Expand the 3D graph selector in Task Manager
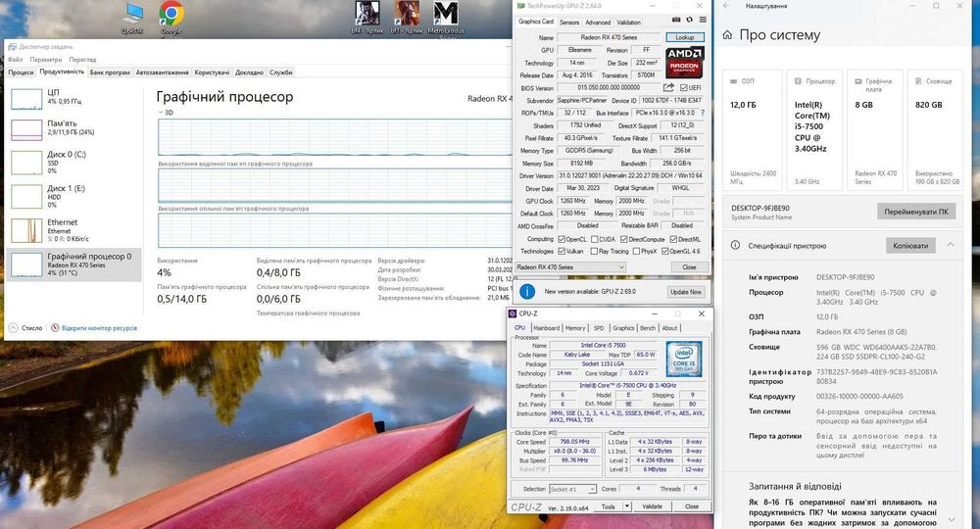Screen dimensions: 980x529 coord(161,113)
